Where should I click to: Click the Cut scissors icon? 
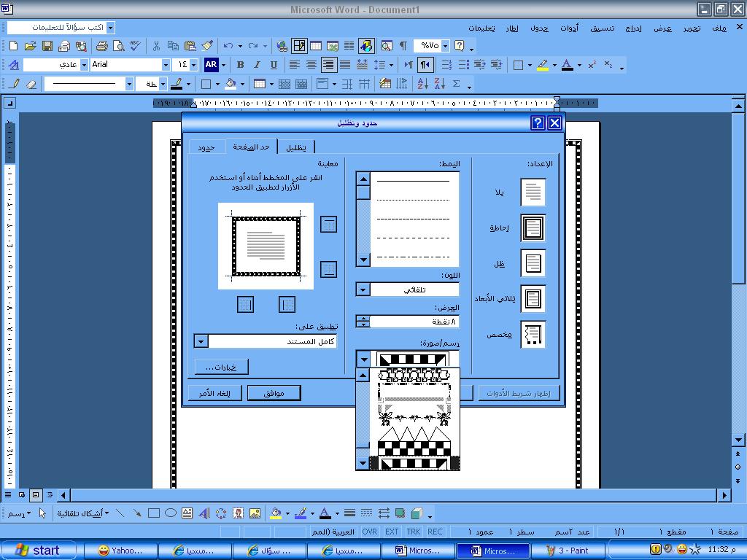point(156,46)
